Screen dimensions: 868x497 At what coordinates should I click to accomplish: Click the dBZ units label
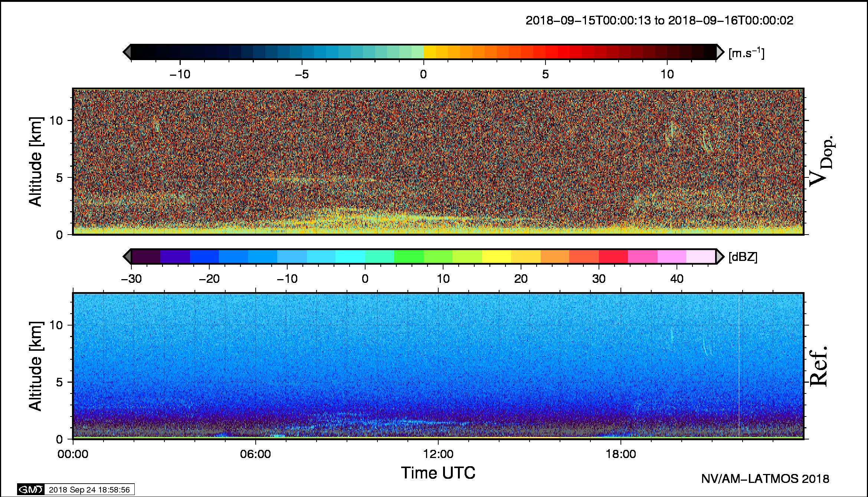(743, 257)
